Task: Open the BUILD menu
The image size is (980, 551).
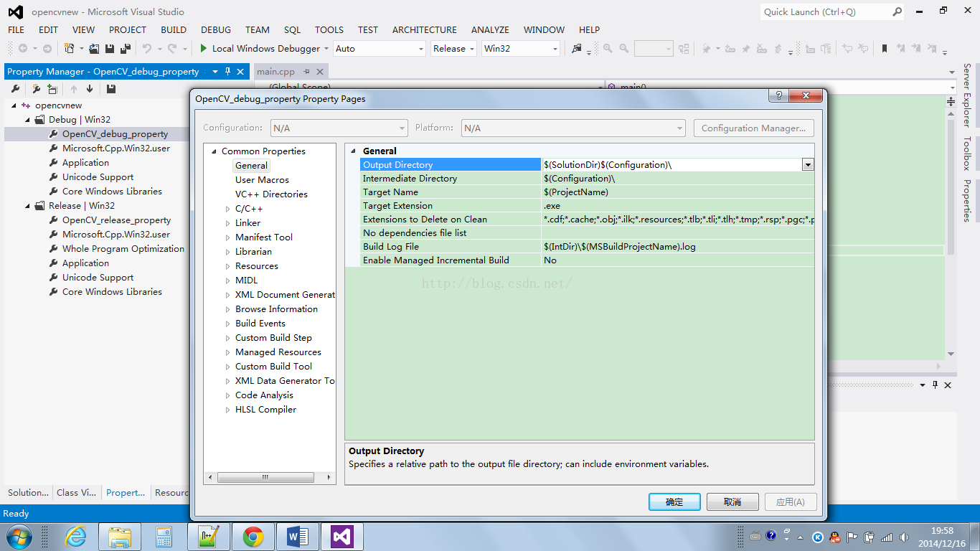Action: tap(174, 29)
